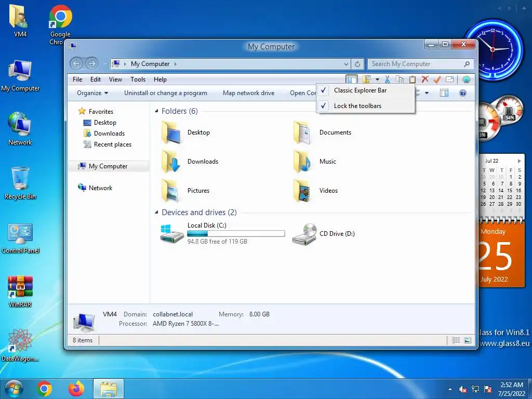Click the Copy pages icon

(400, 79)
